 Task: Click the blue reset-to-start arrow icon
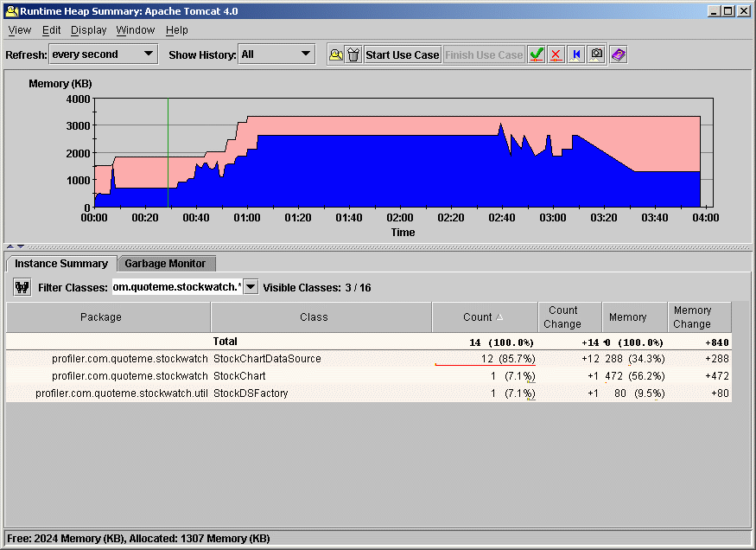tap(576, 54)
